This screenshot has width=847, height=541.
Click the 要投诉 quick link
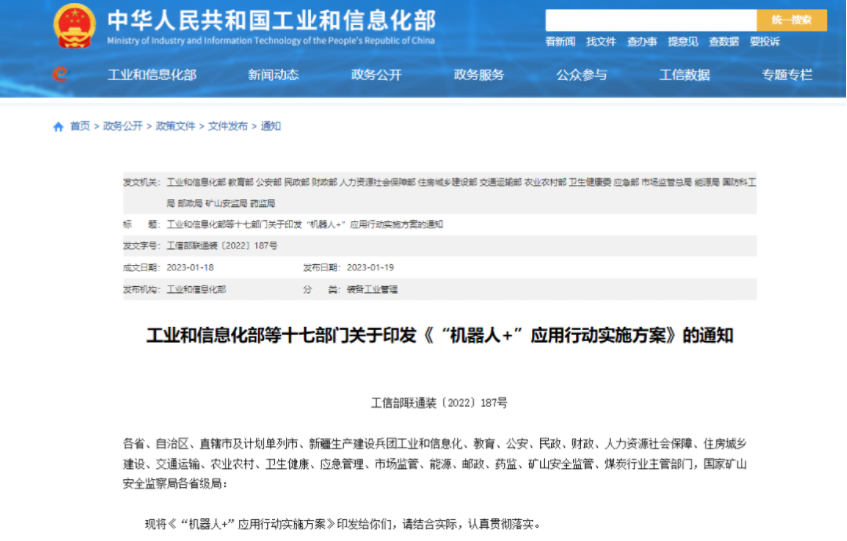765,42
